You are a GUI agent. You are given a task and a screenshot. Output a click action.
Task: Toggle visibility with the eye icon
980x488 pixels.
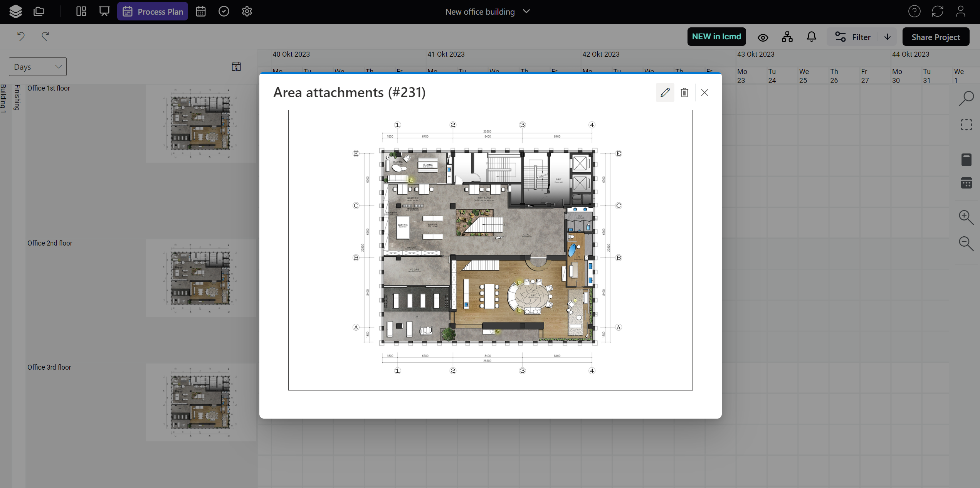[763, 37]
